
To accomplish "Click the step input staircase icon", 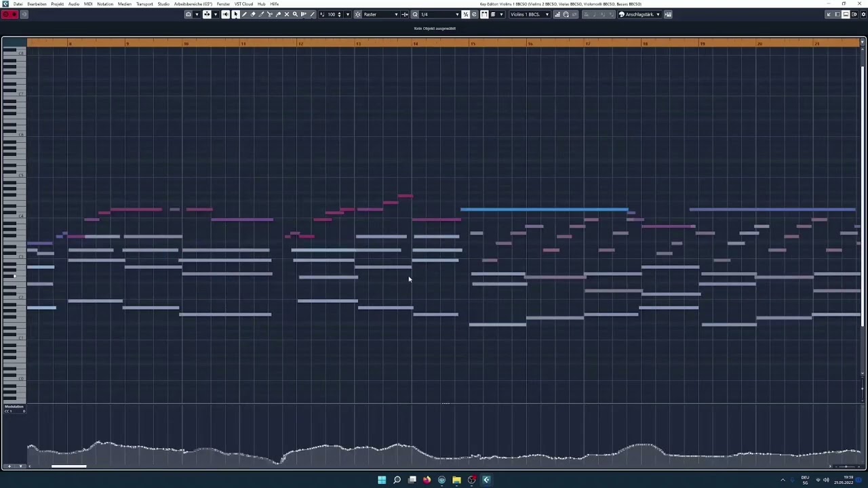I will tap(557, 14).
